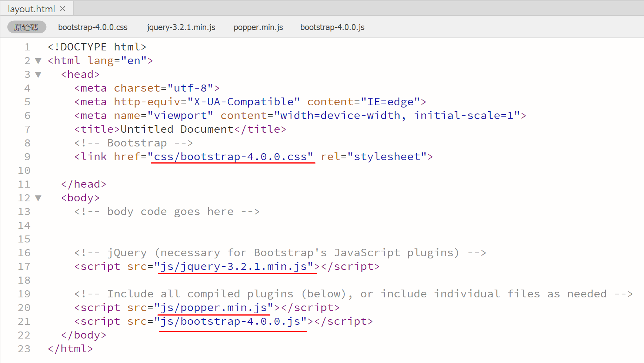The height and width of the screenshot is (363, 644).
Task: Open related file popper.min.js
Action: (x=258, y=27)
